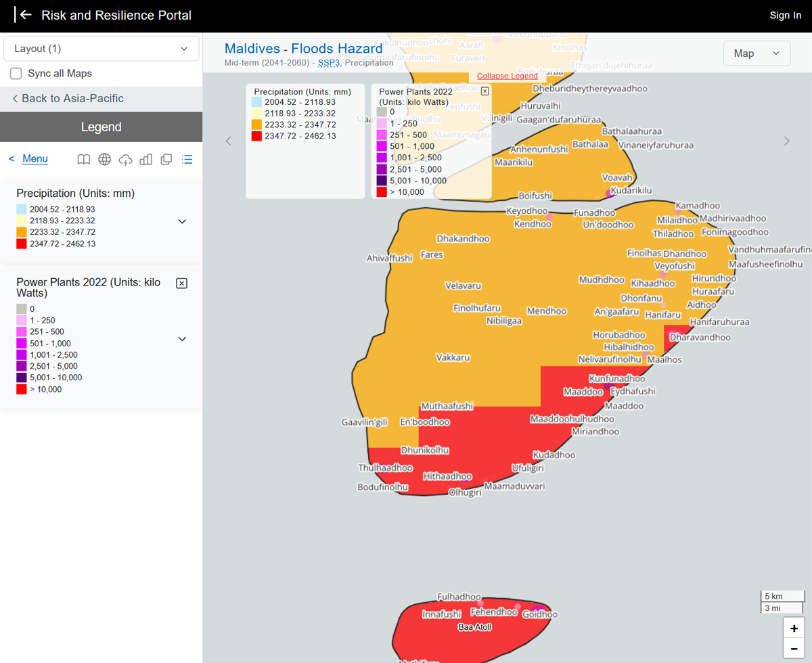Select the list legend icon in sidebar
Viewport: 812px width, 663px height.
click(187, 160)
